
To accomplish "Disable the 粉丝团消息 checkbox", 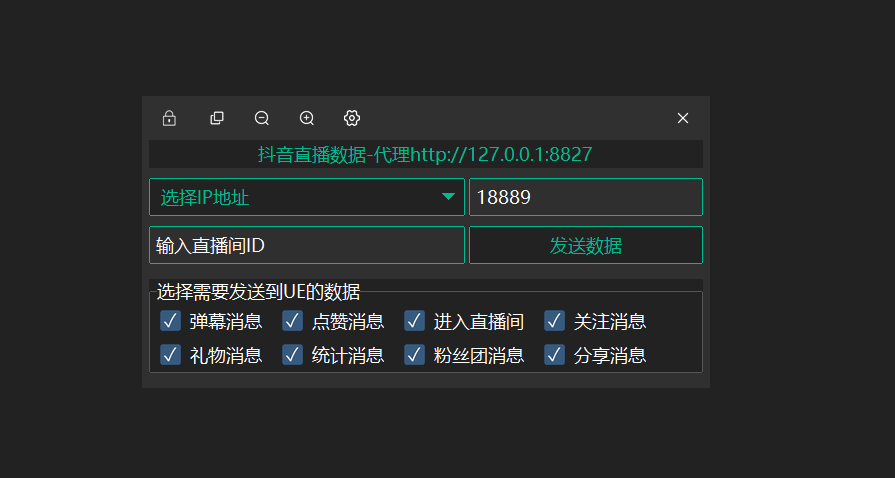I will point(415,355).
